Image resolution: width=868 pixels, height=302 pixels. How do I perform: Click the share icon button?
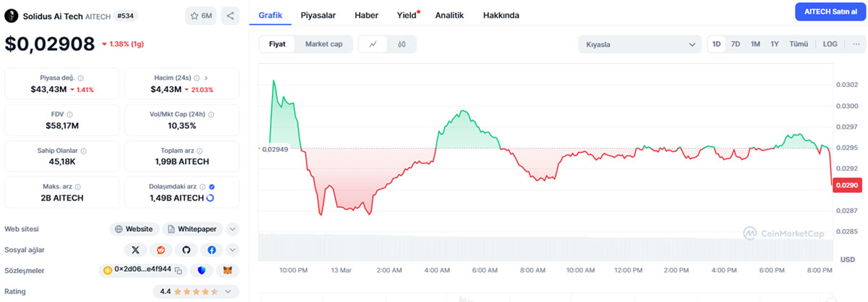pyautogui.click(x=229, y=15)
